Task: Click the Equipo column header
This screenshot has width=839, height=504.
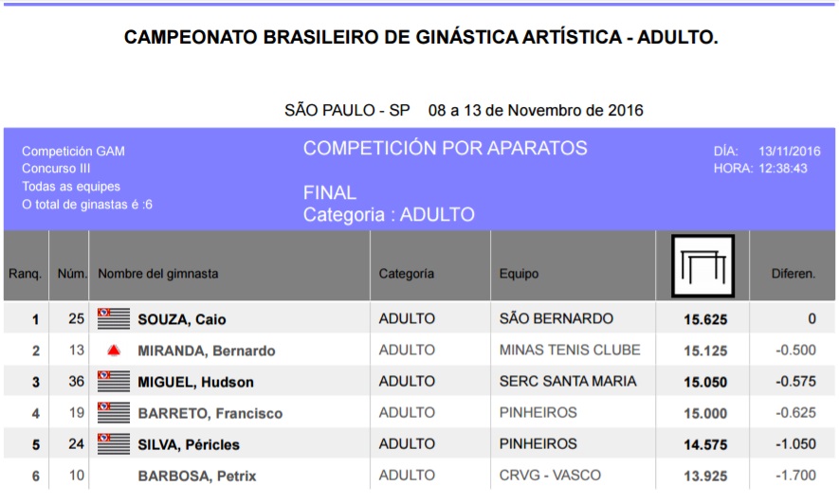Action: pos(519,274)
